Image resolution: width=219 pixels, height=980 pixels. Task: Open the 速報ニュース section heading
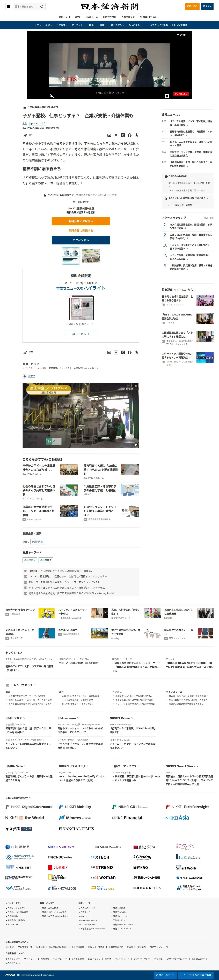[x=171, y=114]
